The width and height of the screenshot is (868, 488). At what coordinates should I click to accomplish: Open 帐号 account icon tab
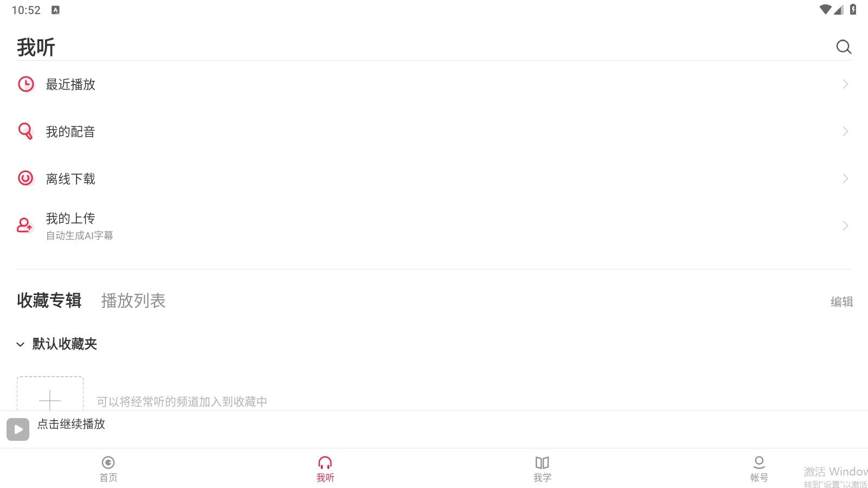click(x=759, y=463)
